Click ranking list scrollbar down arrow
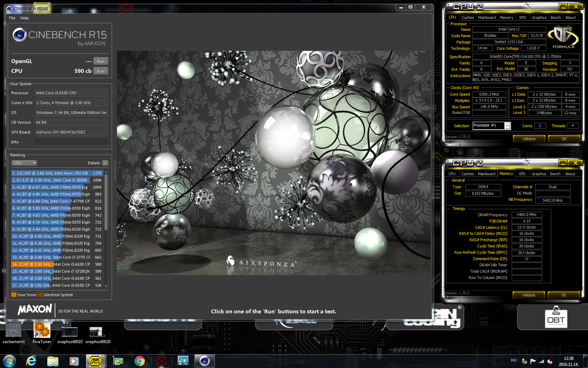 [106, 286]
